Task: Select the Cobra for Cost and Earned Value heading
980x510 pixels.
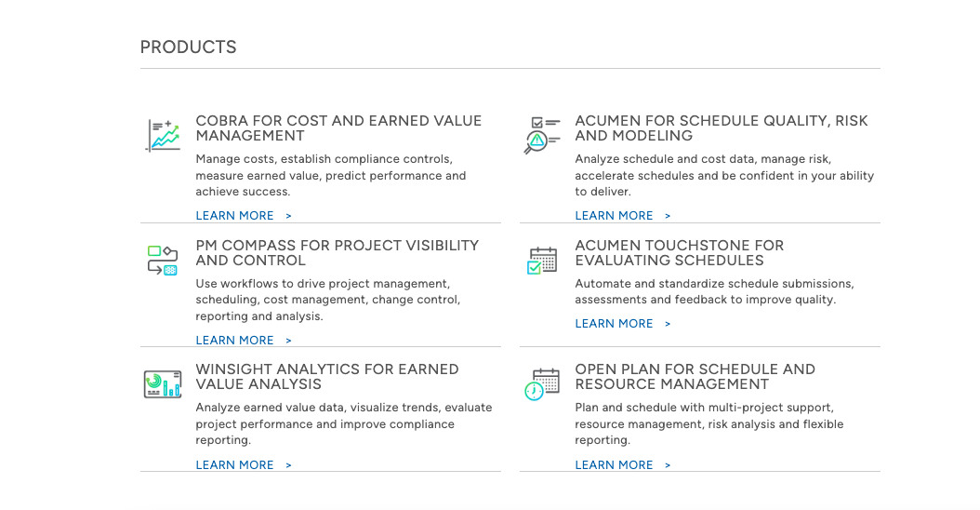Action: (338, 128)
